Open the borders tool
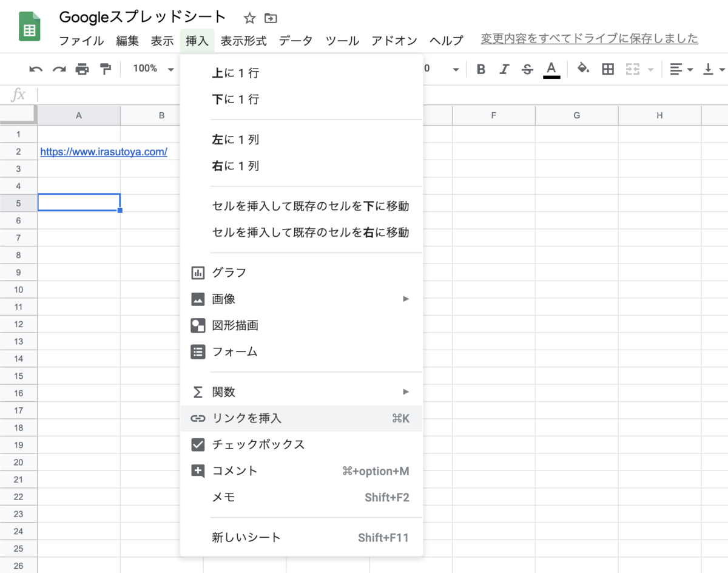The width and height of the screenshot is (728, 573). 608,69
